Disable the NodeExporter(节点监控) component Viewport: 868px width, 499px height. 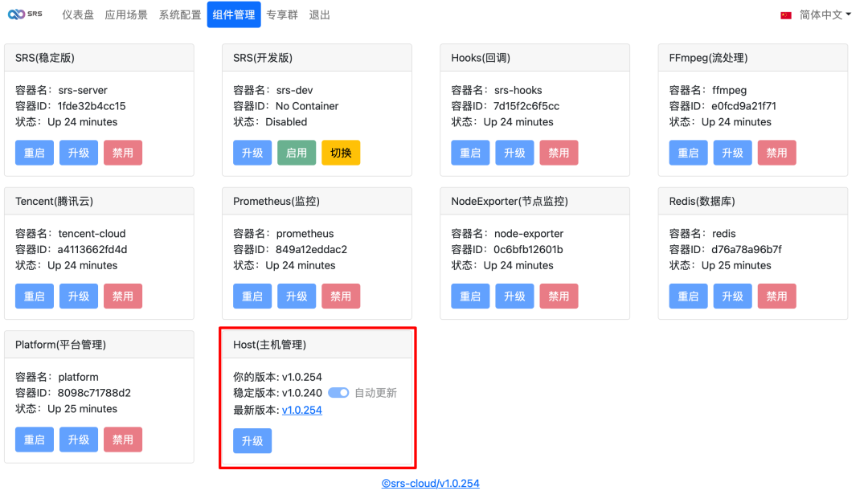click(559, 296)
